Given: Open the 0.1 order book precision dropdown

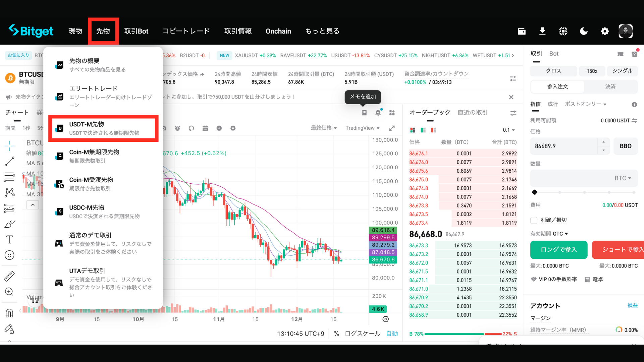Looking at the screenshot, I should pos(508,130).
